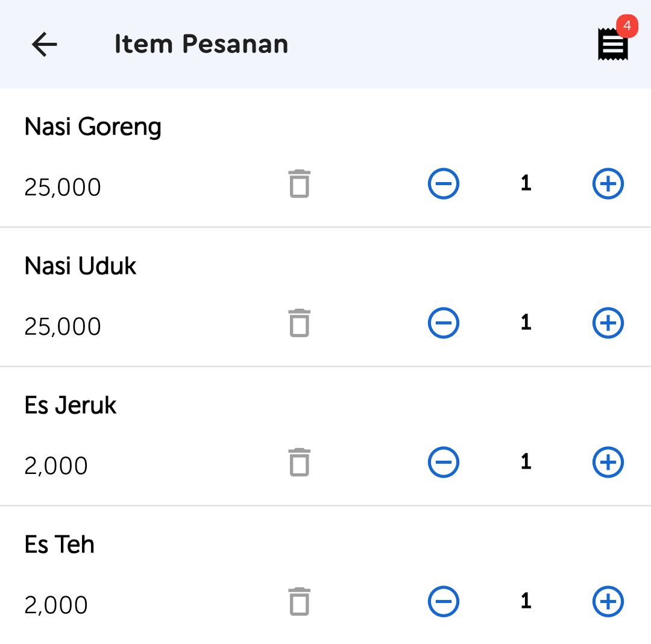651x644 pixels.
Task: Go back using the arrow icon
Action: tap(44, 44)
